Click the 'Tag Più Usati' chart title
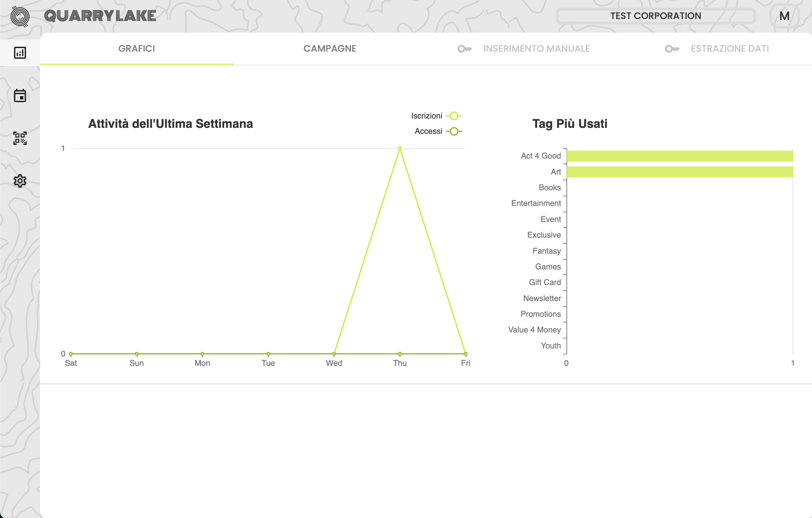Image resolution: width=812 pixels, height=518 pixels. tap(569, 124)
